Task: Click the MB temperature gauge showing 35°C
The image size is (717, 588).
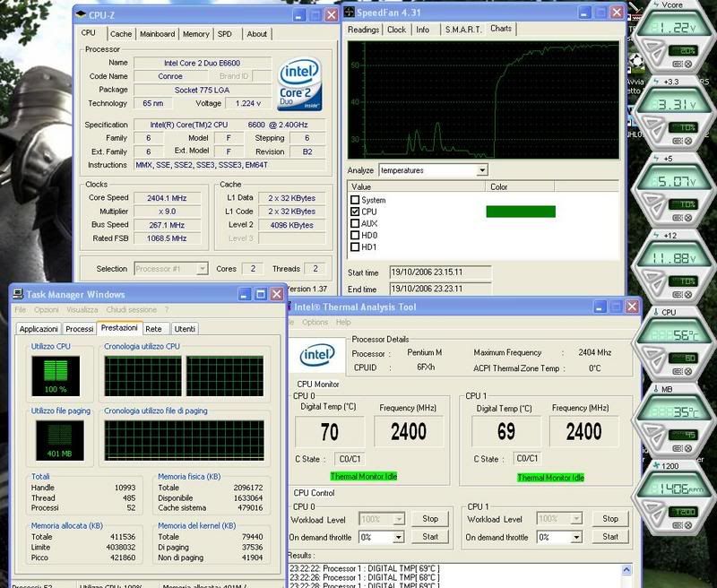Action: pyautogui.click(x=670, y=418)
